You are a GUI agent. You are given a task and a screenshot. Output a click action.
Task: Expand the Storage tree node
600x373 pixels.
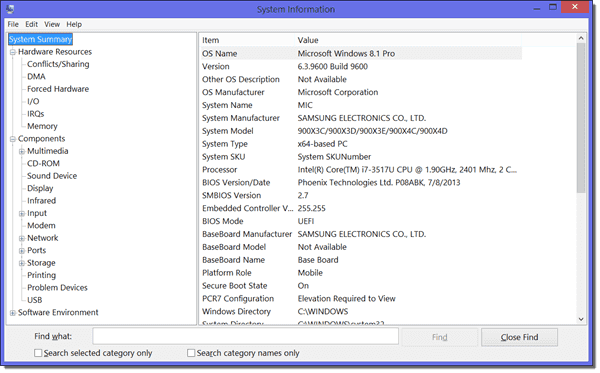[22, 263]
